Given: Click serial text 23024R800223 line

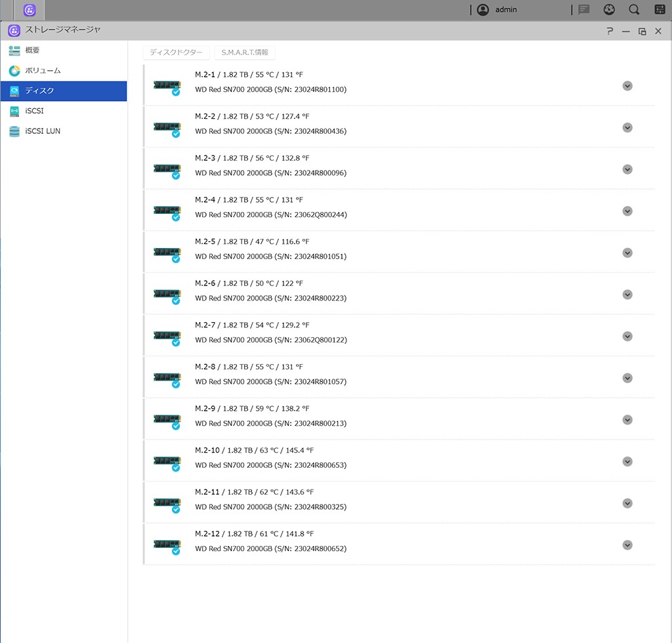Looking at the screenshot, I should [271, 298].
